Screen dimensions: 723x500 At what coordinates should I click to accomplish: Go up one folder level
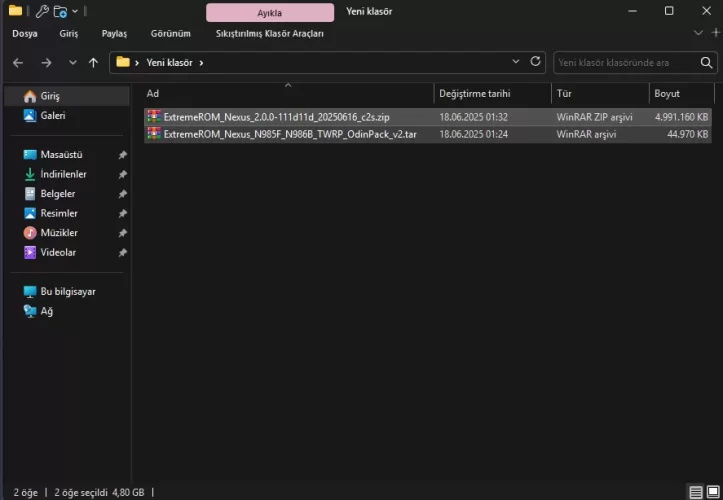[x=94, y=63]
